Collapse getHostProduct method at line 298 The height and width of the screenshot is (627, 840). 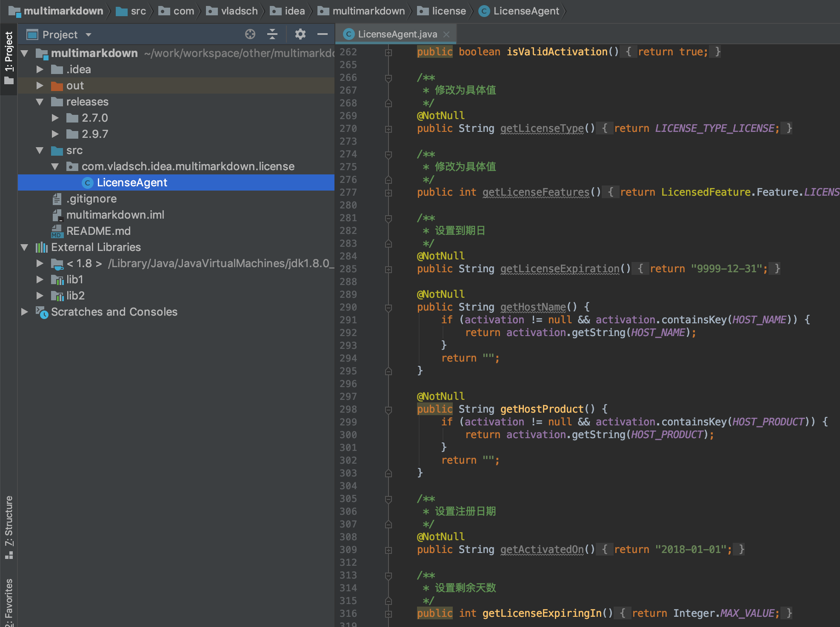pos(389,410)
